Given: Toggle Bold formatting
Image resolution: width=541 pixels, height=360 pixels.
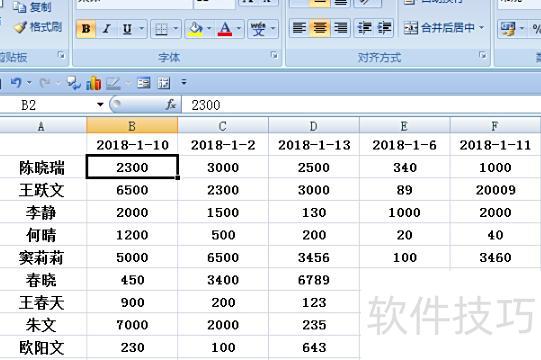Looking at the screenshot, I should click(86, 29).
